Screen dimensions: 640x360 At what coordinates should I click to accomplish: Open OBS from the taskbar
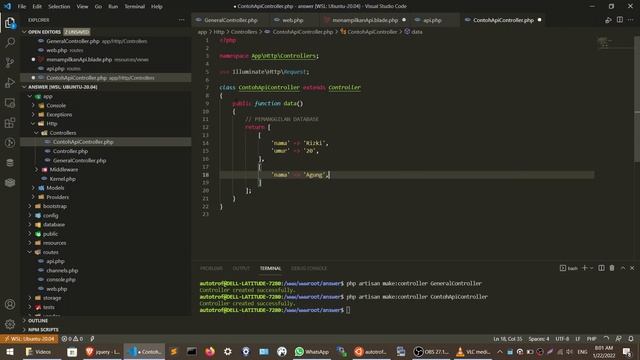pos(431,351)
